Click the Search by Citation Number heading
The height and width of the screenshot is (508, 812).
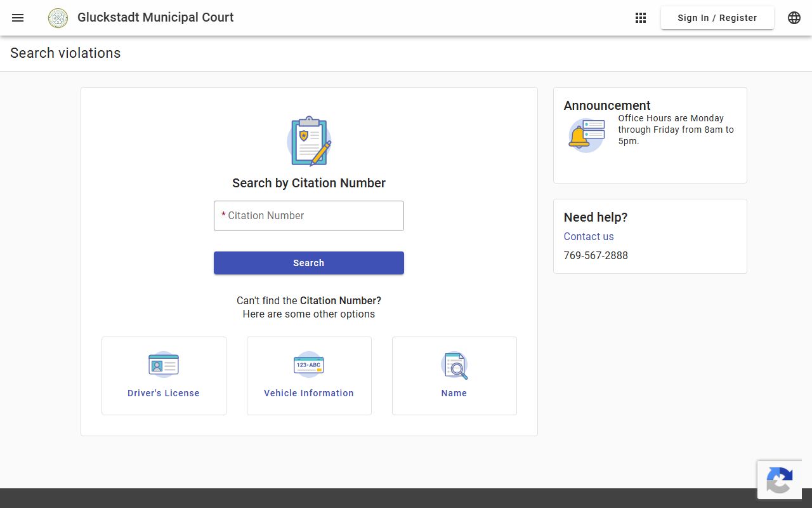(x=309, y=183)
